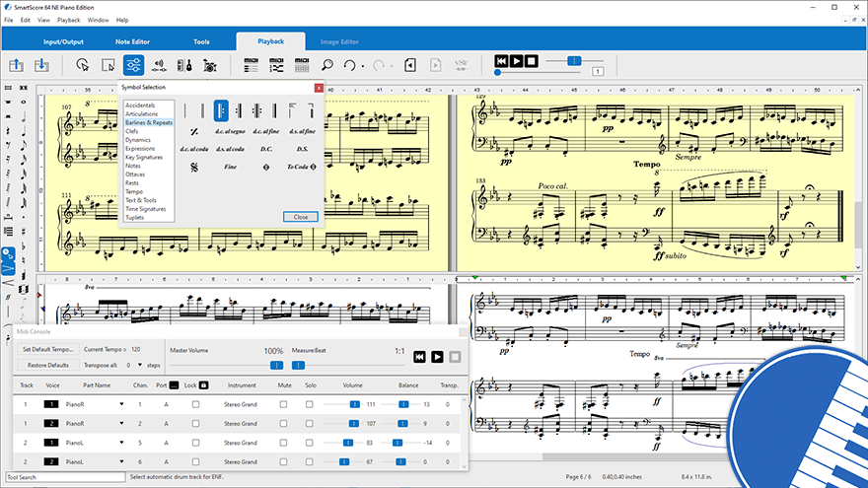Screen dimensions: 868x488
Task: Choose the double-sided repeat barline symbol
Action: click(256, 110)
